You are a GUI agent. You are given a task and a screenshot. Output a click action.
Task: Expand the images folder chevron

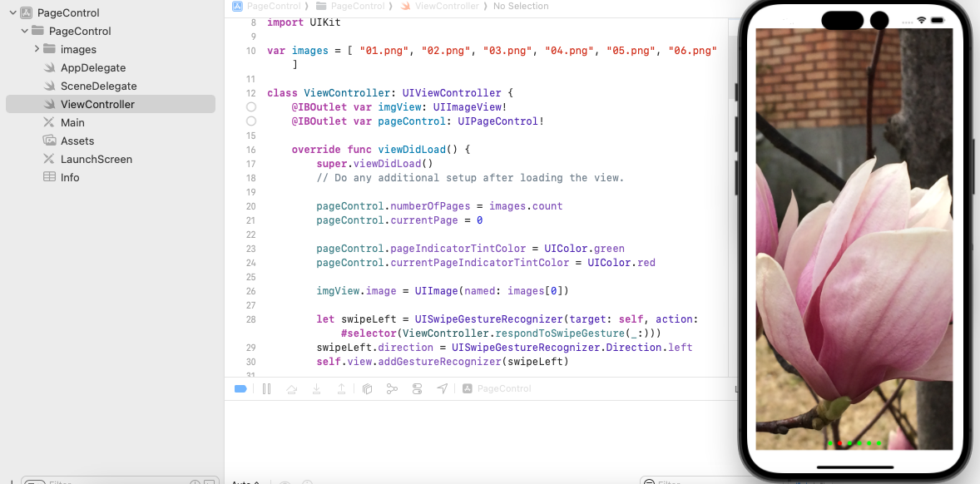tap(37, 49)
